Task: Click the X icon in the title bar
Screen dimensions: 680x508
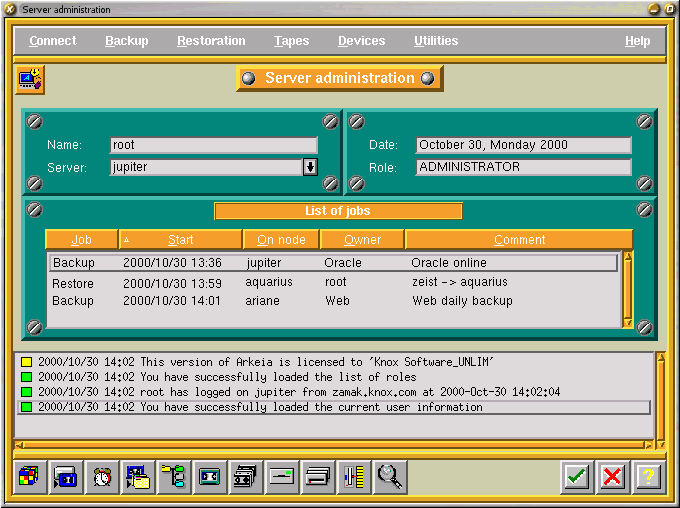Action: [x=10, y=9]
